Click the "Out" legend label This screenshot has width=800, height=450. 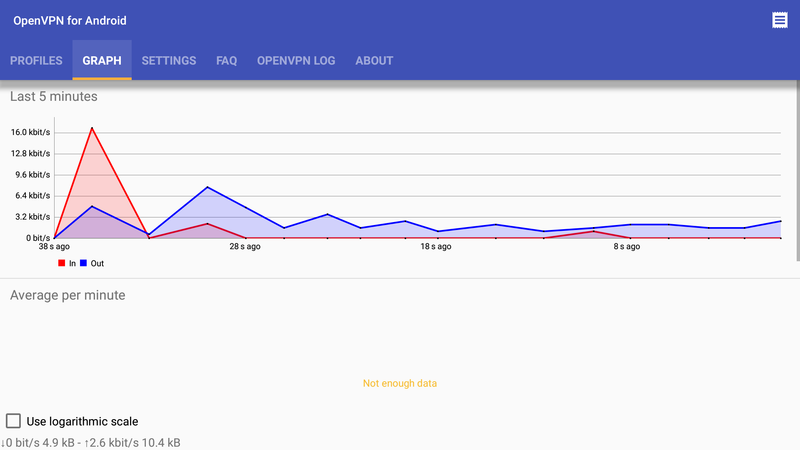point(97,263)
